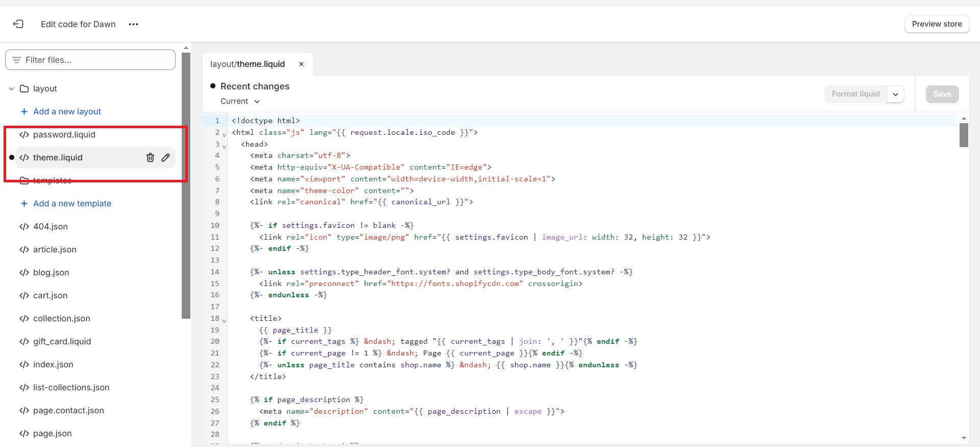Click the code editor vertical scrollbar thumb
The width and height of the screenshot is (980, 447).
click(964, 135)
